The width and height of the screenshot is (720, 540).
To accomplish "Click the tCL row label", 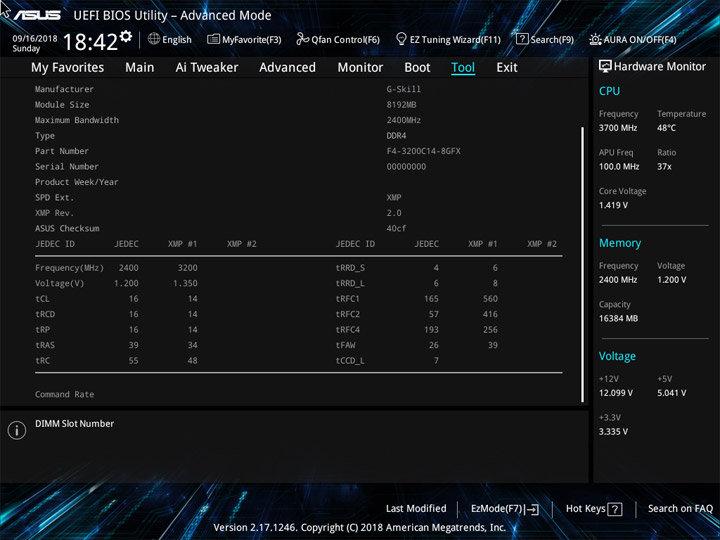I will [42, 299].
